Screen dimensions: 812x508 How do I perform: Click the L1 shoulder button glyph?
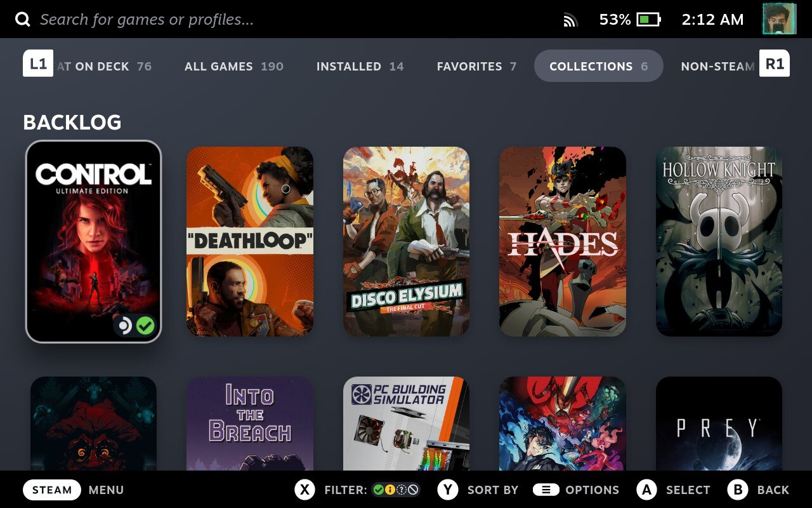38,63
